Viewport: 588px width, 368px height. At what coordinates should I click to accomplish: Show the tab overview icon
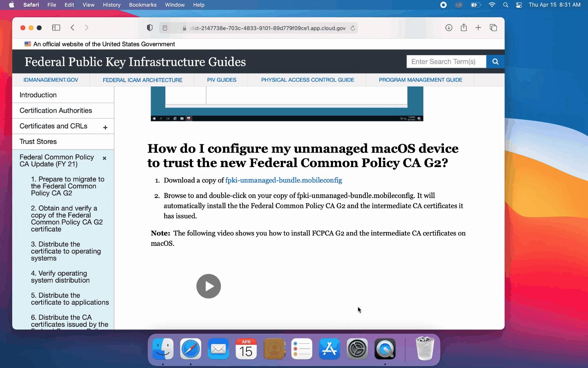coord(493,28)
